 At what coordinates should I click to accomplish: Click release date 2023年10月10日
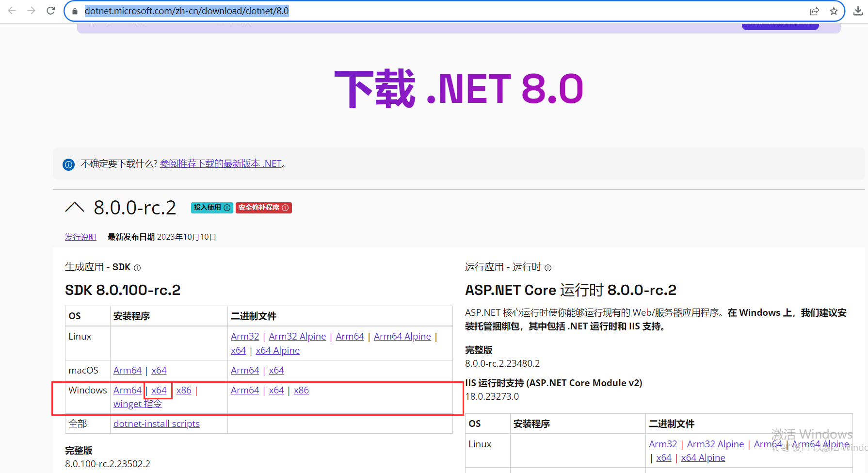pos(187,237)
